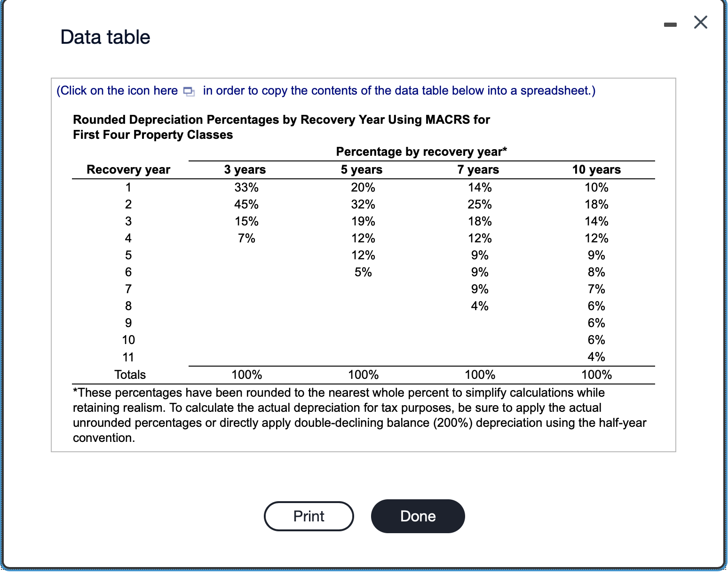Select the dialog close icon

700,22
